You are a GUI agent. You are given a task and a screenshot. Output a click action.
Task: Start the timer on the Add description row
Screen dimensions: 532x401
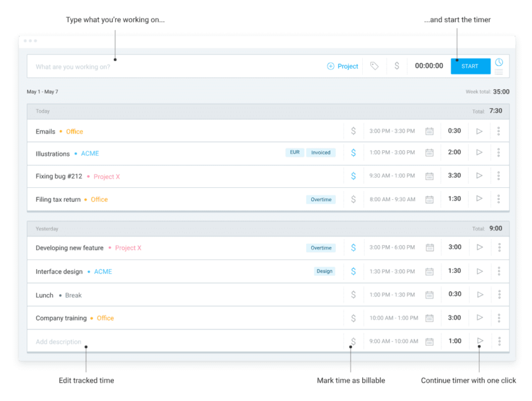479,341
